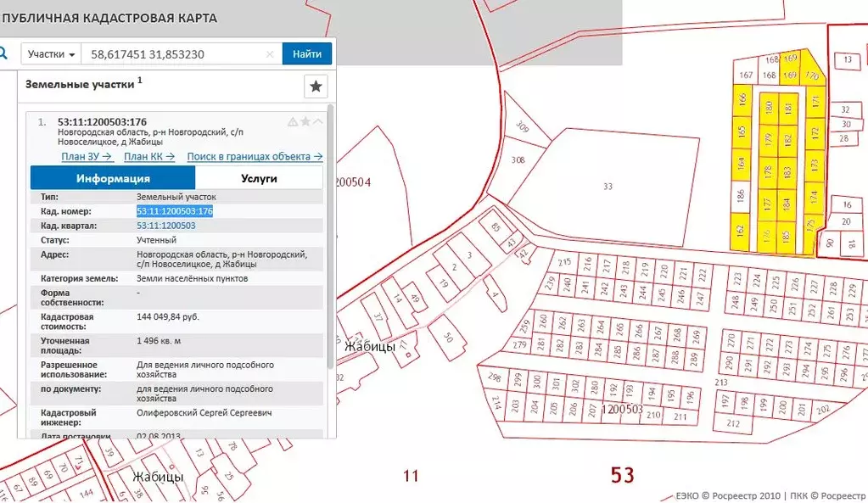Open the План ЗУ link
868x503 pixels.
[x=87, y=156]
